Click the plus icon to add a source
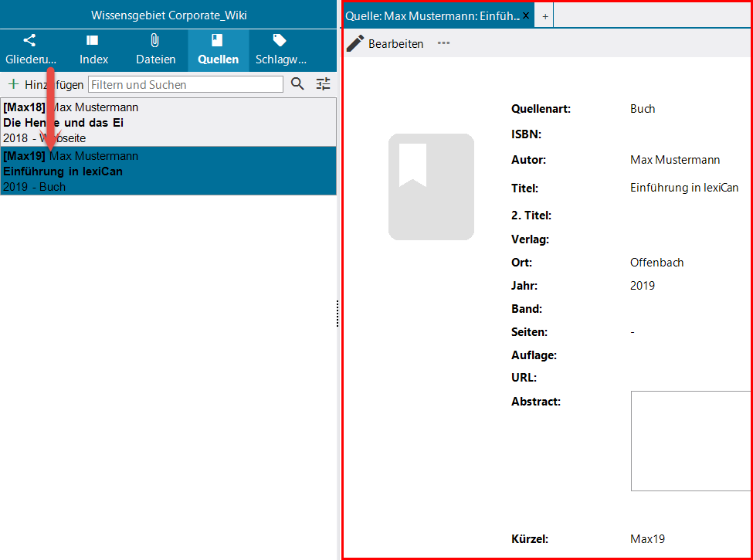Screen dimensions: 753x560 [13, 84]
